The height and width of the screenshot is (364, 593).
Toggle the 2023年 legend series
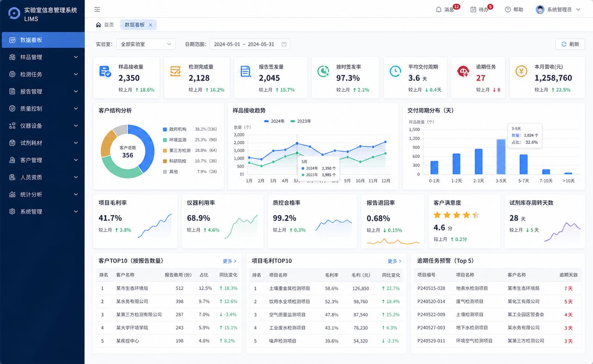point(300,121)
